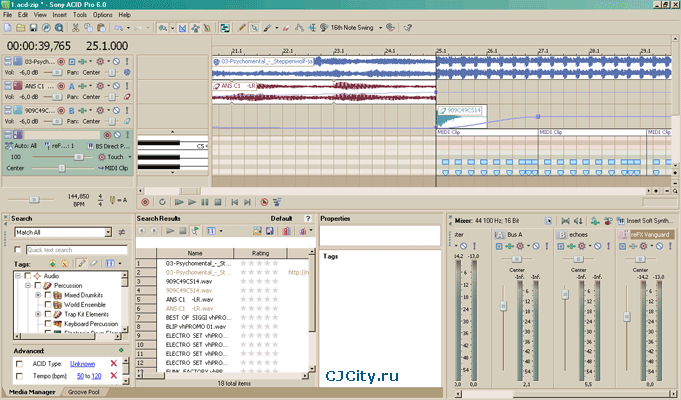
Task: Open the Match All dropdown
Action: (108, 232)
